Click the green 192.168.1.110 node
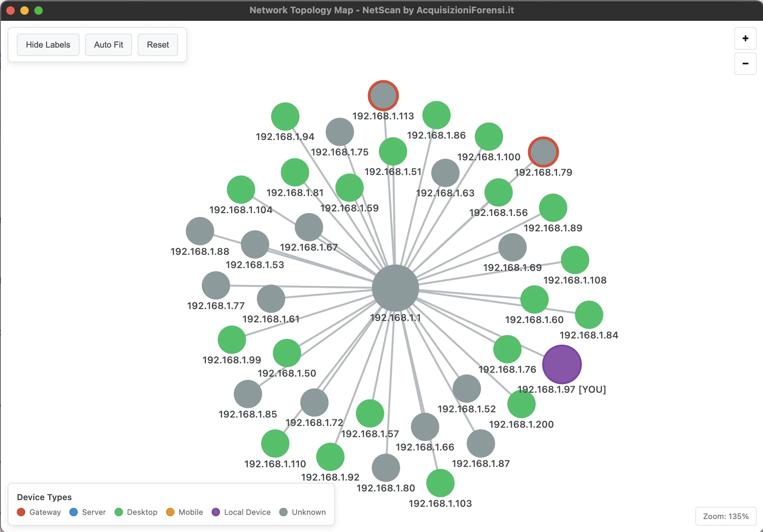The height and width of the screenshot is (532, 763). [275, 444]
